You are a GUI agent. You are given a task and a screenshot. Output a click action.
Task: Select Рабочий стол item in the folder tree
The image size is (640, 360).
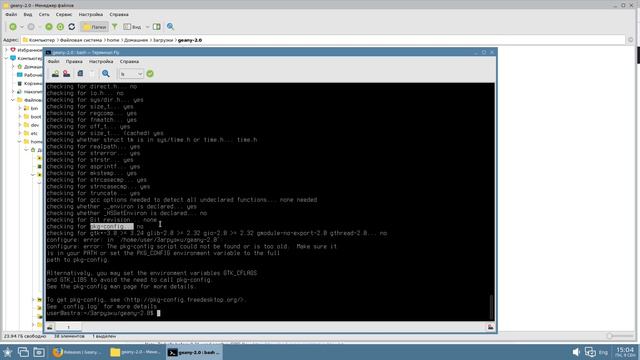click(29, 75)
